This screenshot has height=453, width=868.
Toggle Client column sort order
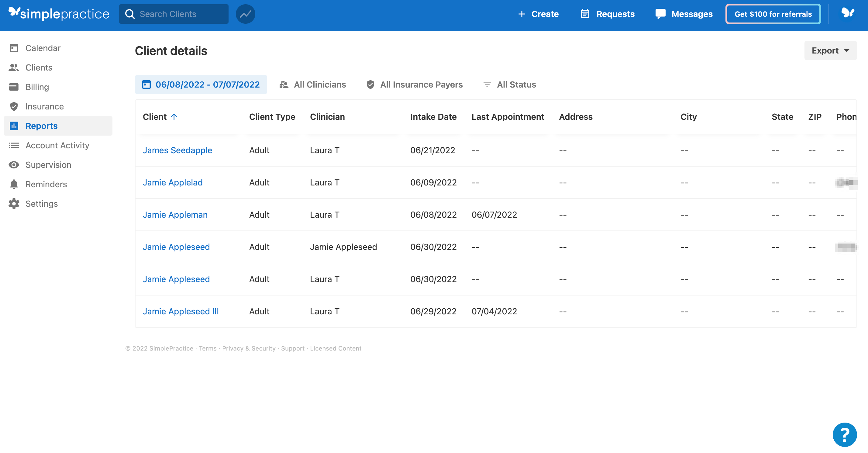(160, 117)
